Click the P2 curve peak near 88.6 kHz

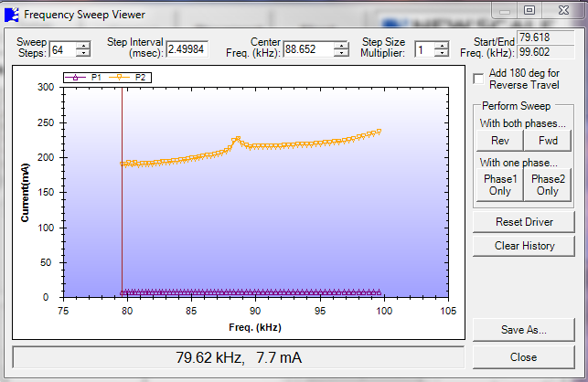click(238, 139)
